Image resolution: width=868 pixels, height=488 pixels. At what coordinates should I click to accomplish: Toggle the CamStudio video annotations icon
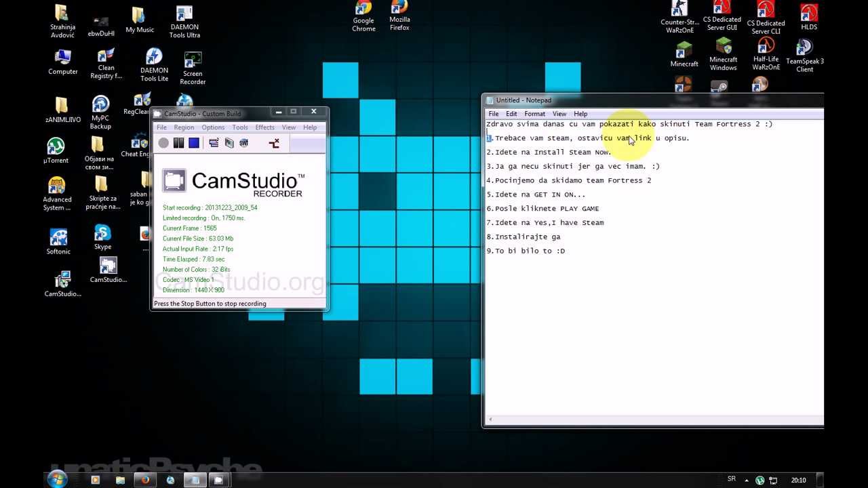click(229, 143)
